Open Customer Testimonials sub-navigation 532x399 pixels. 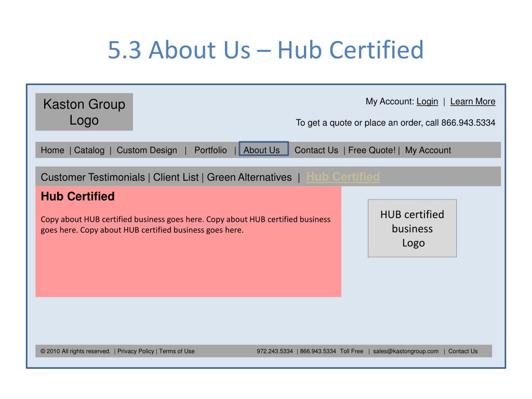[92, 177]
